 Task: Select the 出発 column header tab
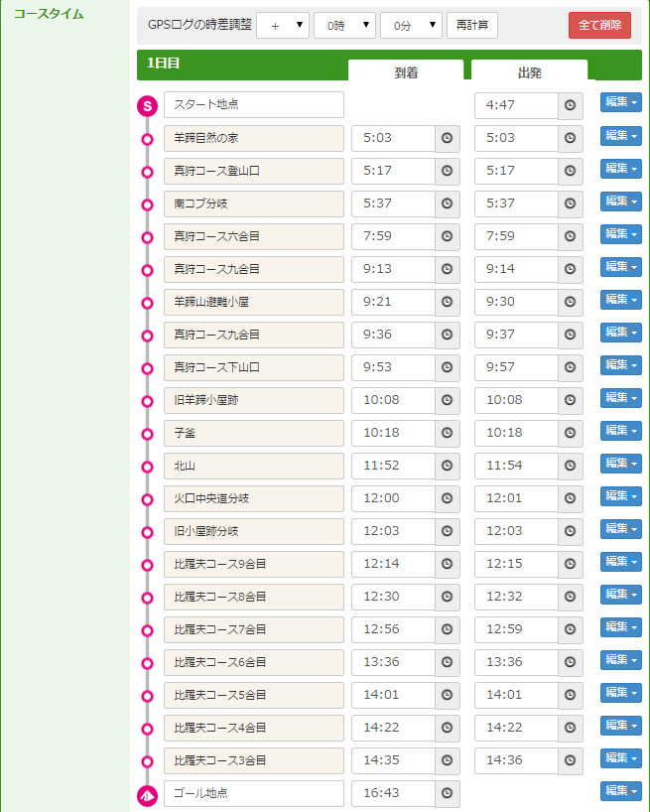click(x=528, y=71)
